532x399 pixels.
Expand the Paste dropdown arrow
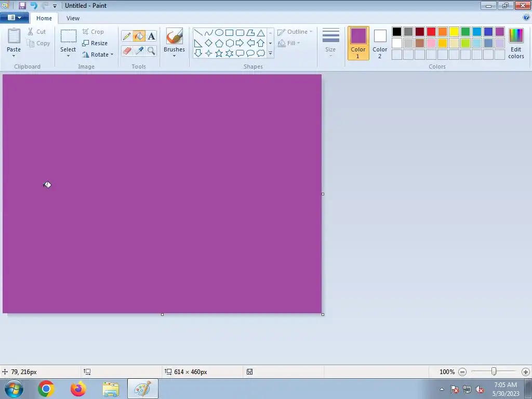tap(14, 56)
